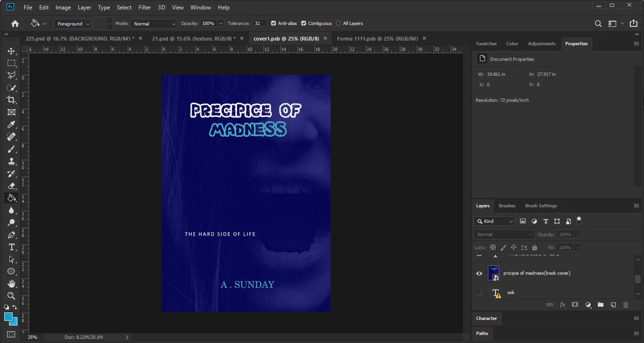Select the Clone Stamp tool

point(11,161)
